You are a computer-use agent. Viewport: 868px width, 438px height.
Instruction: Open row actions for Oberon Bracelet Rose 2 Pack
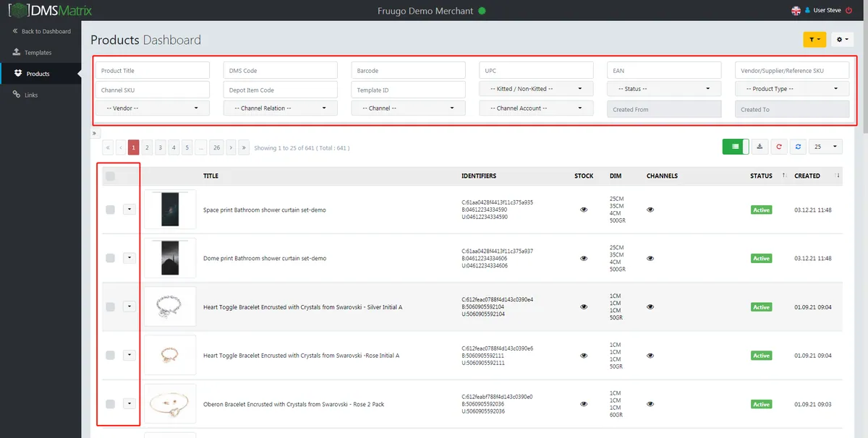pos(129,404)
